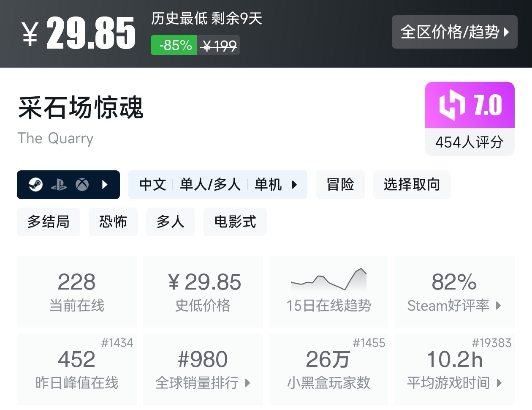The image size is (532, 410).
Task: Expand the platform list arrow
Action: pyautogui.click(x=105, y=184)
